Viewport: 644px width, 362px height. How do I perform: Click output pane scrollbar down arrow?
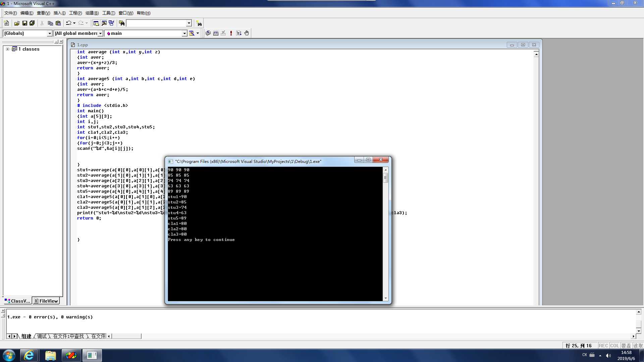pyautogui.click(x=639, y=331)
